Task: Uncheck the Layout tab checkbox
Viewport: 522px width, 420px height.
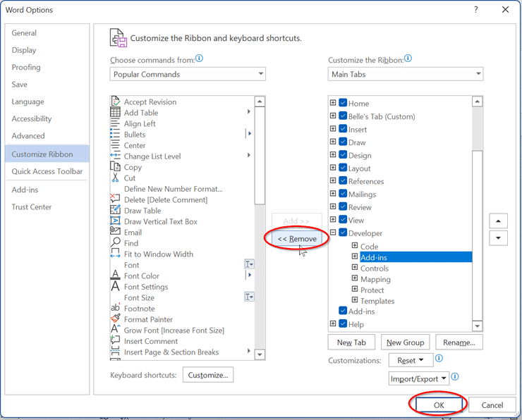Action: coord(343,167)
